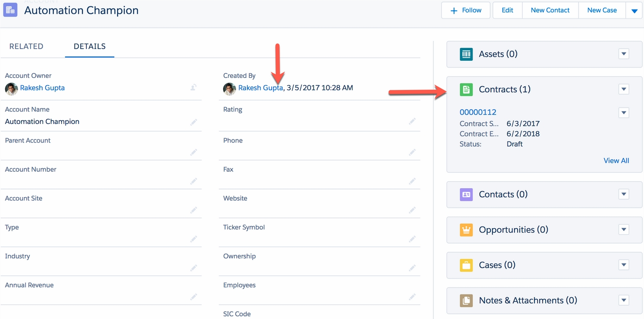Edit Website field using pencil icon
Viewport: 644px width, 319px height.
(412, 210)
